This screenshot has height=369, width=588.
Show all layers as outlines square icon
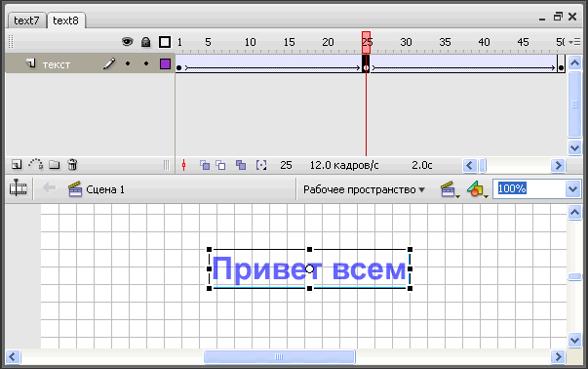pyautogui.click(x=165, y=42)
